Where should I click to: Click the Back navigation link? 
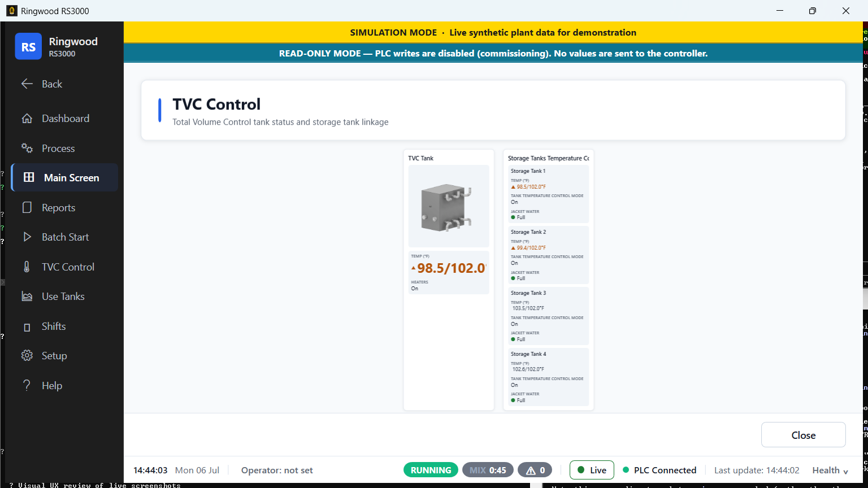[x=64, y=84]
